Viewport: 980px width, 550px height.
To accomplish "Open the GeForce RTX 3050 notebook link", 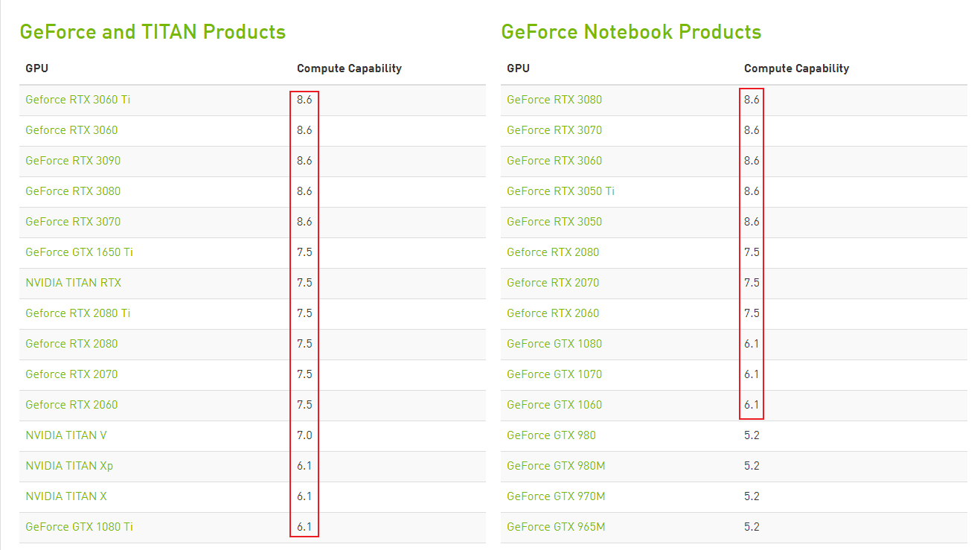I will point(554,222).
